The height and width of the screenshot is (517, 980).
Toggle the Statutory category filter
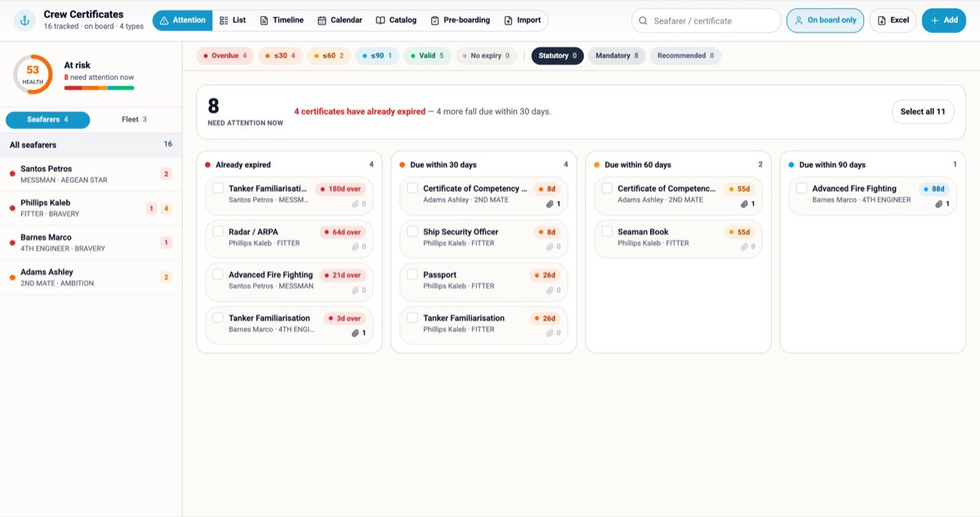[558, 56]
